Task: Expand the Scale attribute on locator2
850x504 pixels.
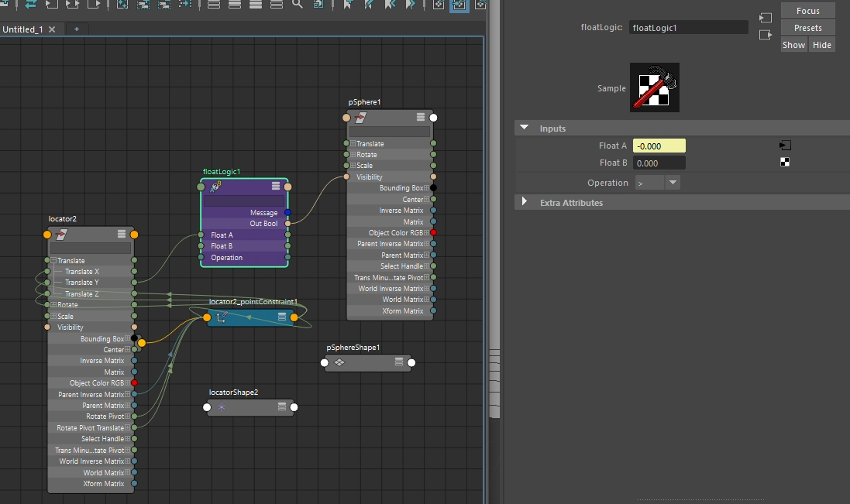Action: coord(53,316)
